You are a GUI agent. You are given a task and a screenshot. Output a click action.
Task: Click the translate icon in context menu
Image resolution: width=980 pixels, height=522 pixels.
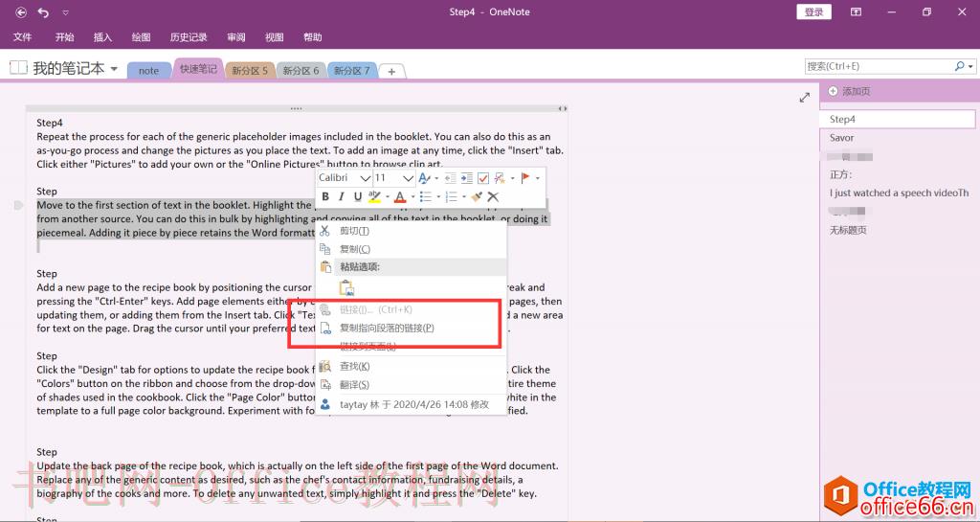tap(325, 384)
